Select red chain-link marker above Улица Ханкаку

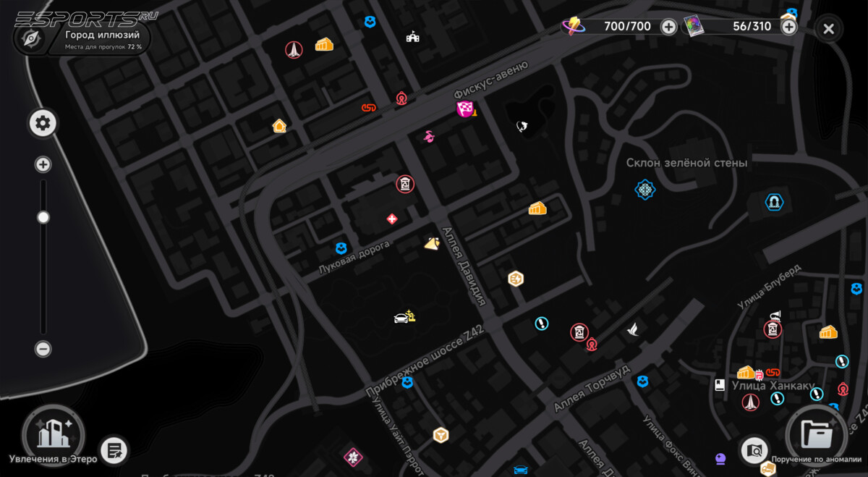(773, 373)
